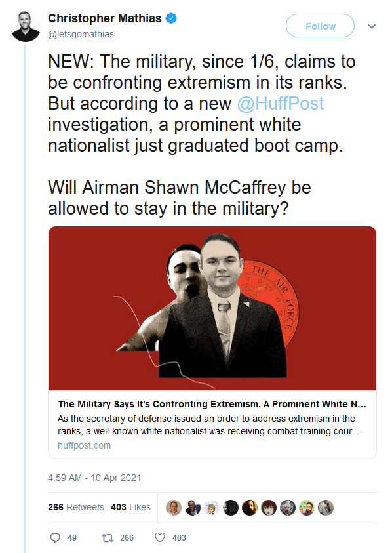The width and height of the screenshot is (392, 553).
Task: Click the retweet arrows icon
Action: coord(107,537)
